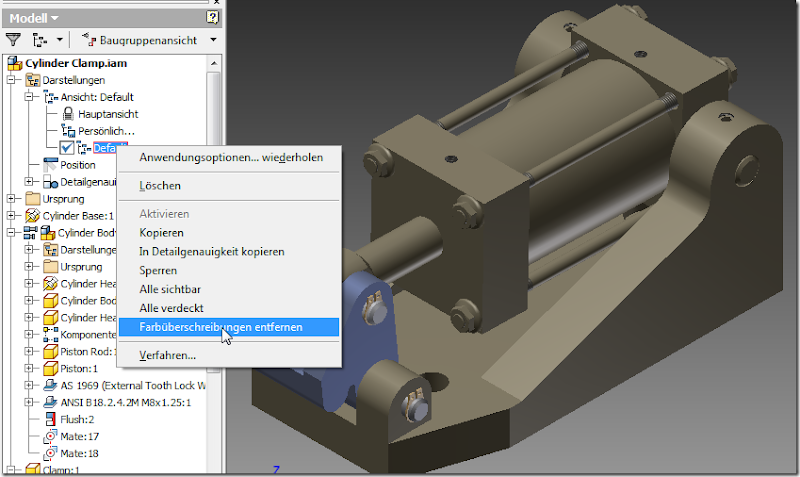Toggle the checkmark next to the Default view
This screenshot has height=477, width=800.
pos(67,148)
